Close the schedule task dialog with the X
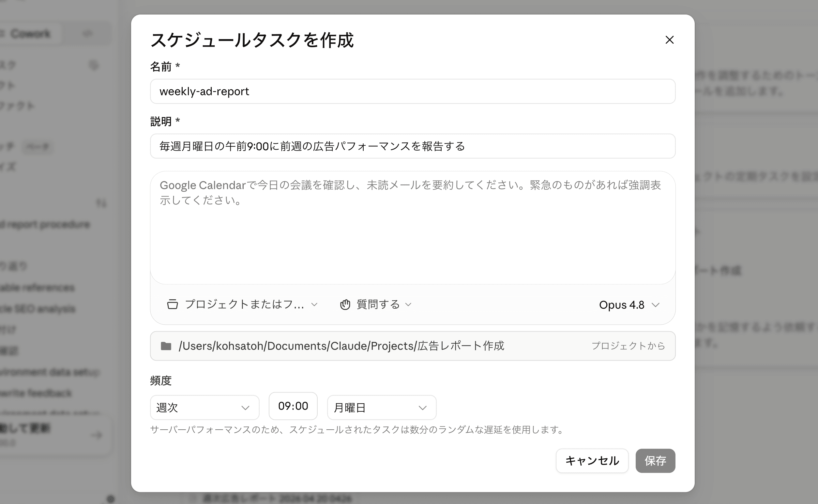 (x=669, y=40)
